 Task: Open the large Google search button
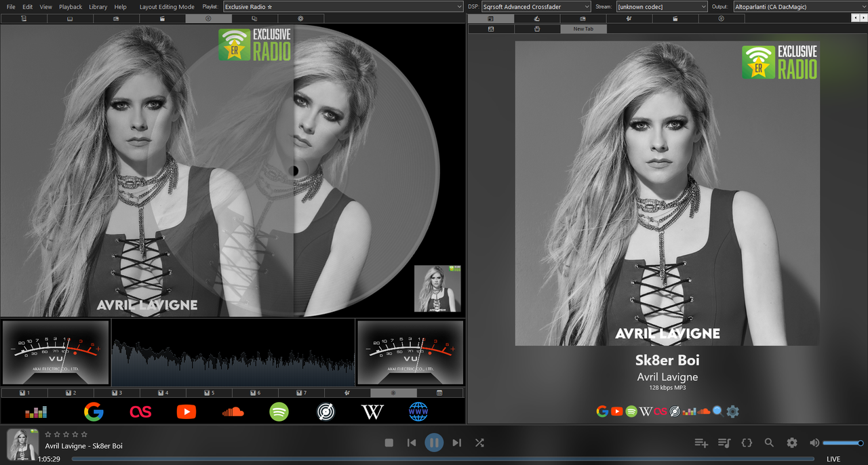[94, 411]
